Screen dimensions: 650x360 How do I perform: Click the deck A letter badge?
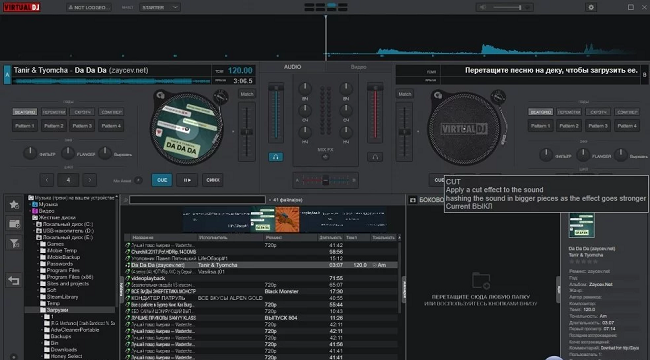7,75
